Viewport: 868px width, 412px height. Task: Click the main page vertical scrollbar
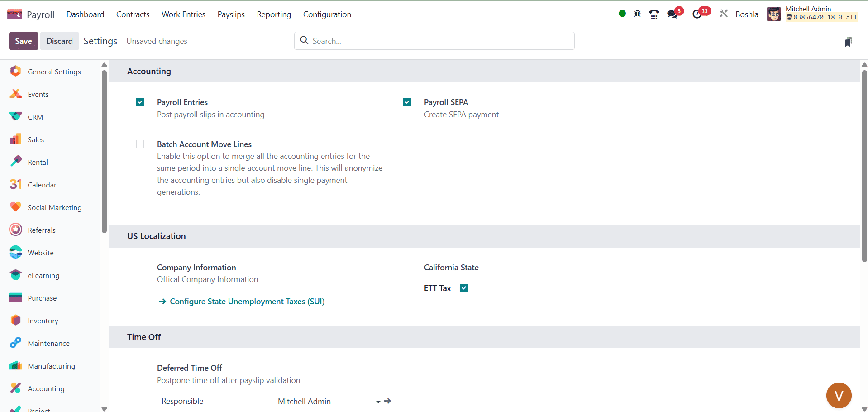[x=864, y=166]
